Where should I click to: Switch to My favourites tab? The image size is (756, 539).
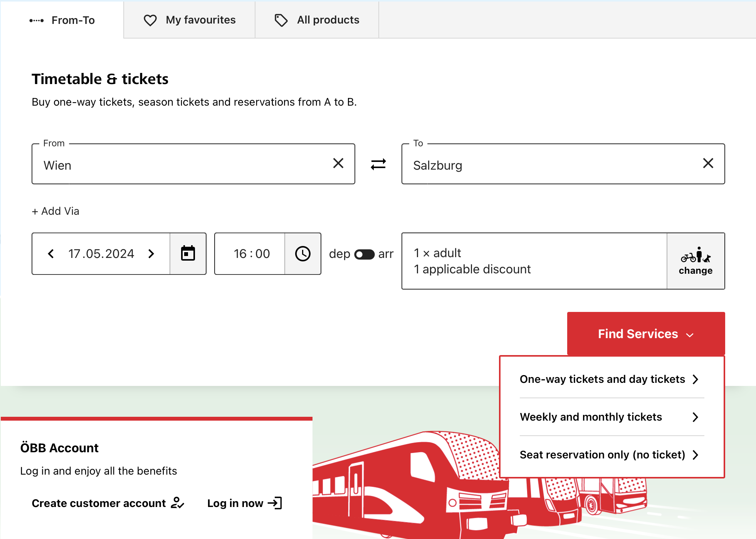[190, 20]
